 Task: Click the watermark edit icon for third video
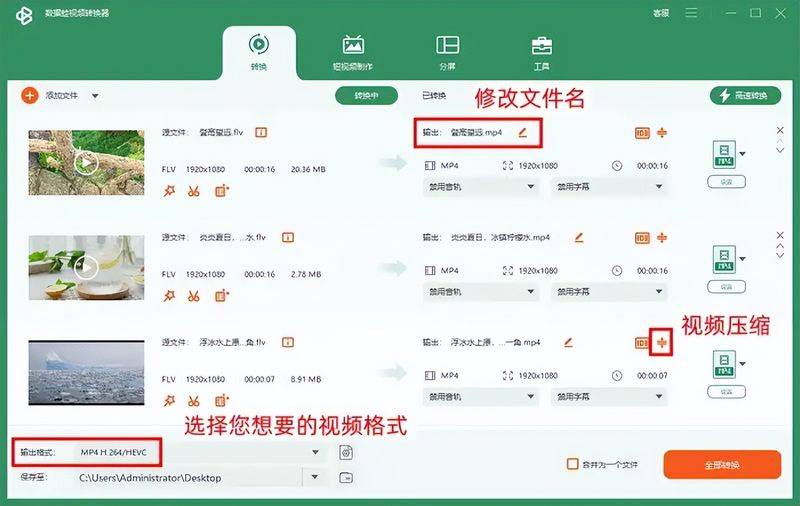point(221,401)
